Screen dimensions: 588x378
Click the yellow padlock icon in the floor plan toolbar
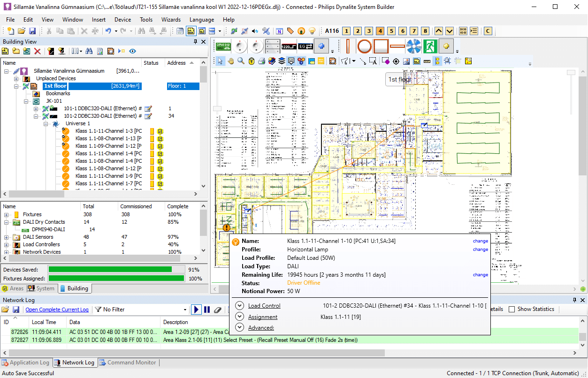tap(252, 61)
